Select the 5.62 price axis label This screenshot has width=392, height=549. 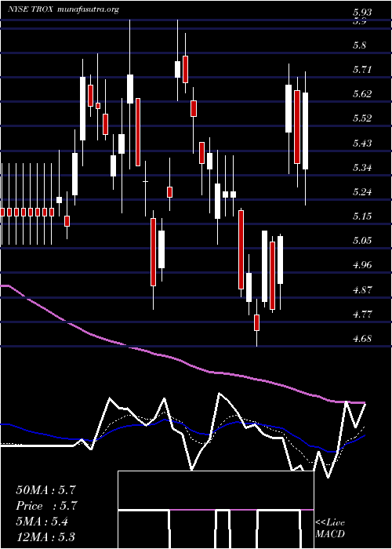pyautogui.click(x=362, y=94)
